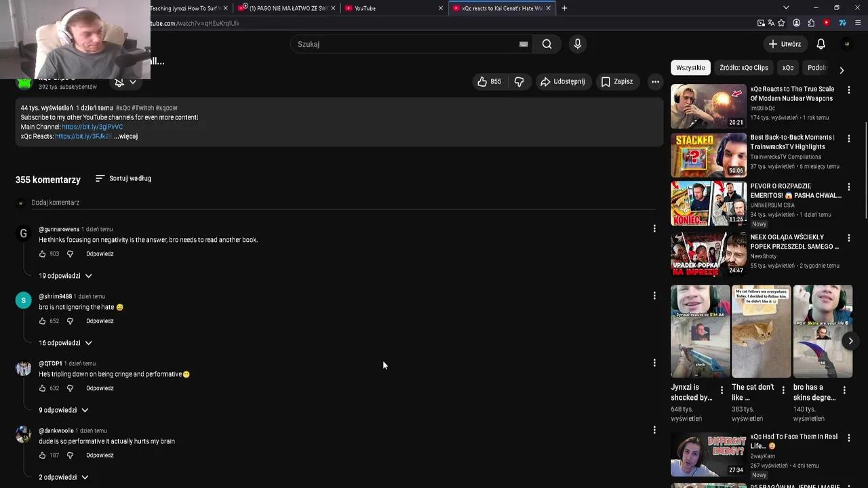Image resolution: width=868 pixels, height=488 pixels.
Task: Dislike dankwoolie's comment
Action: pos(70,455)
